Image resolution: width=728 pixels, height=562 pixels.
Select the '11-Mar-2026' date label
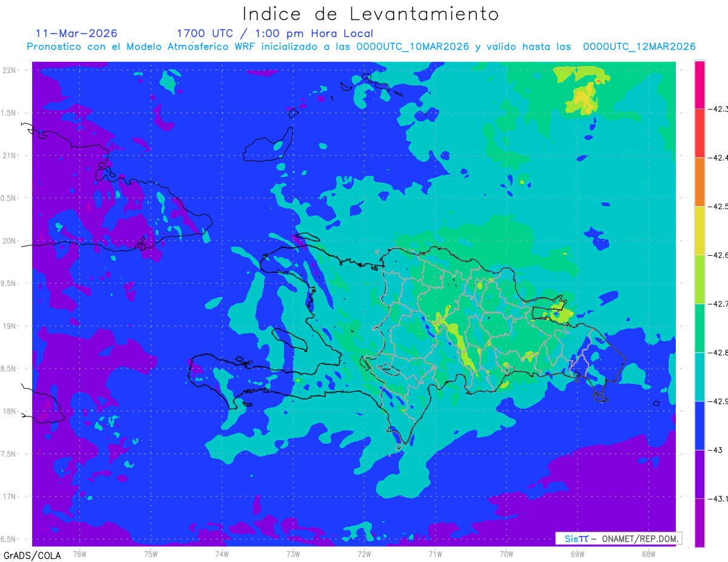(x=76, y=33)
